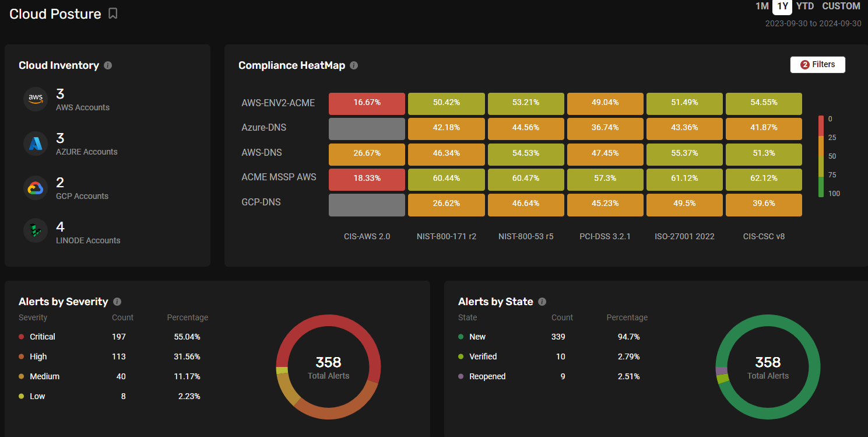The image size is (868, 437).
Task: Click the Critical count value 197
Action: click(119, 337)
